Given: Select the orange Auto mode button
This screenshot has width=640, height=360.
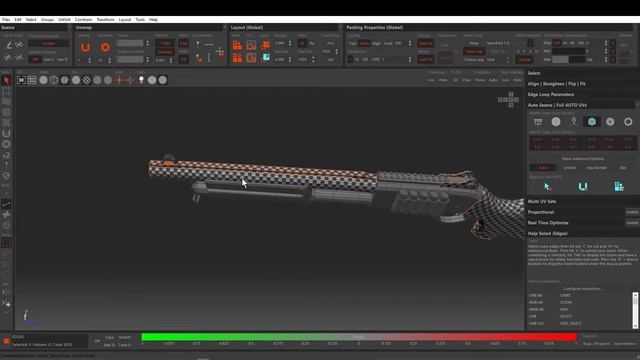Looking at the screenshot, I should (543, 168).
